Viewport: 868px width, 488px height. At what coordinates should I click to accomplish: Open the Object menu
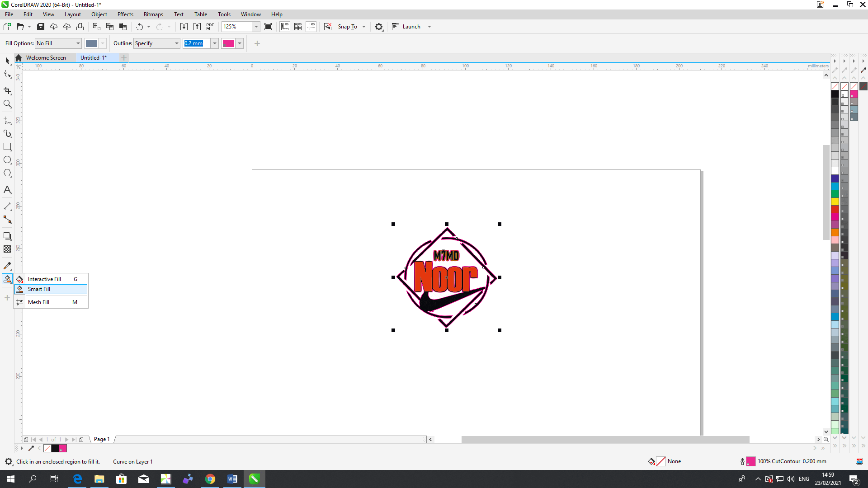tap(99, 14)
